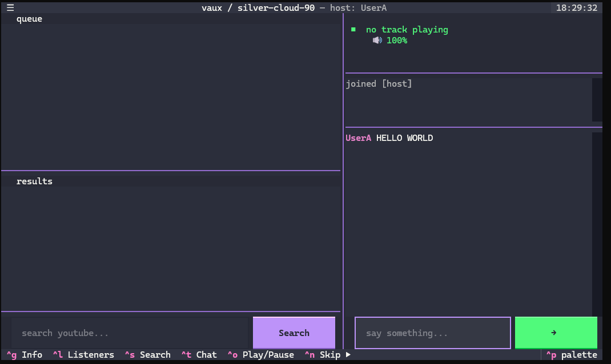Select Search shortcut in the footer
This screenshot has height=364, width=611.
(x=148, y=355)
